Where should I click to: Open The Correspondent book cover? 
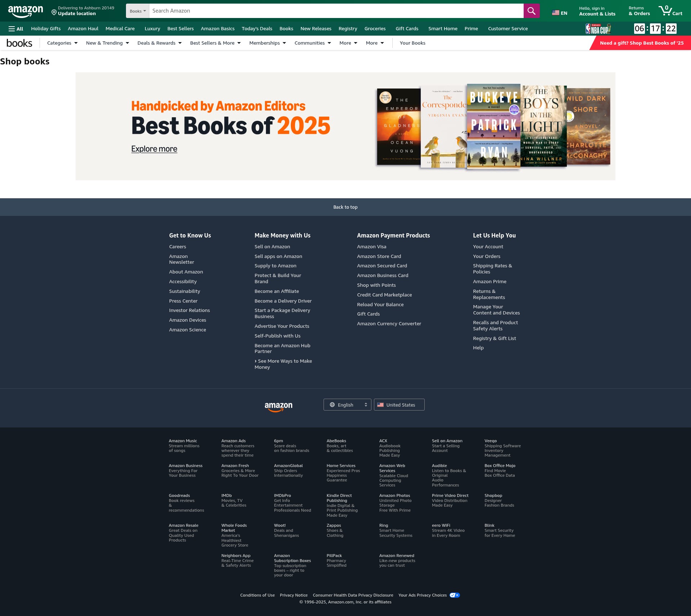pyautogui.click(x=444, y=127)
